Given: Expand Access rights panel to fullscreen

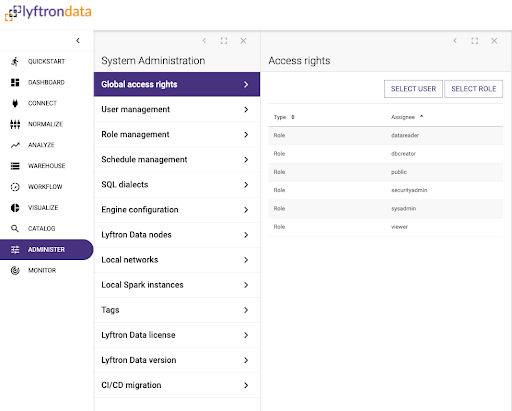Looking at the screenshot, I should 475,41.
